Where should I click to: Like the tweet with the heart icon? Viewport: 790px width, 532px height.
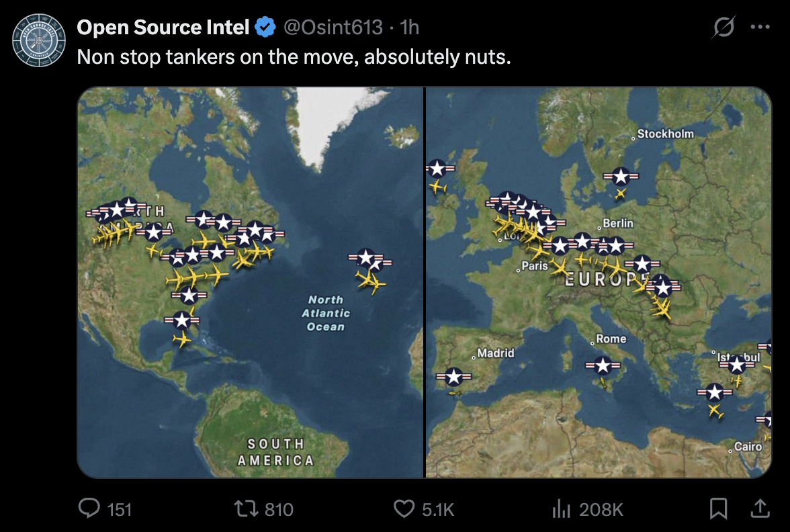coord(403,508)
